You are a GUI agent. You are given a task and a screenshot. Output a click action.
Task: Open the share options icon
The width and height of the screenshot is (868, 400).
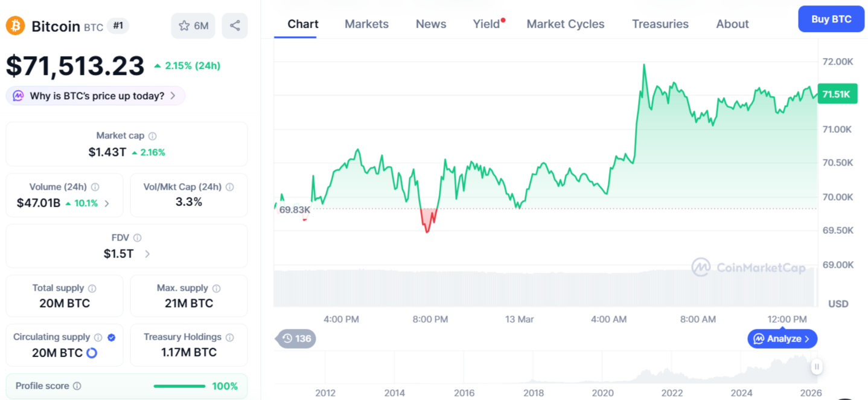tap(234, 25)
